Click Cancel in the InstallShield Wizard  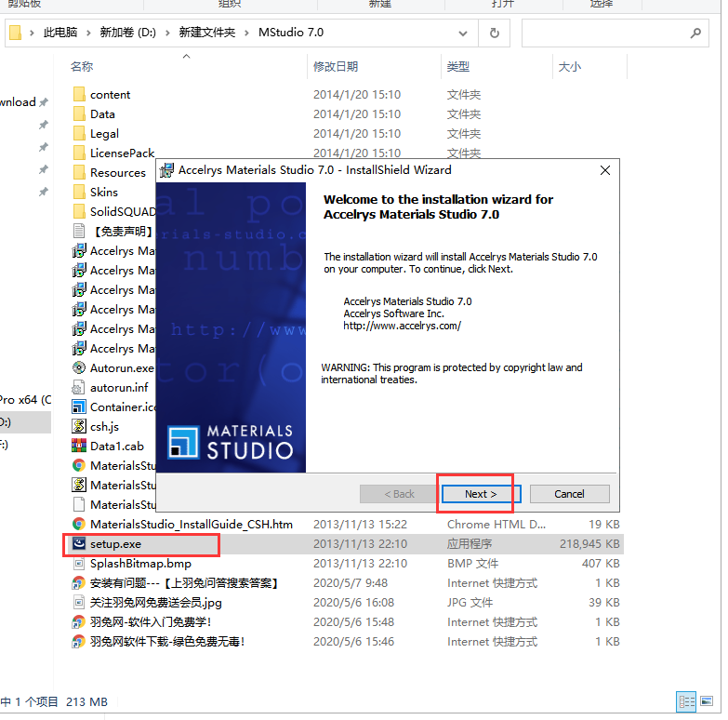569,494
